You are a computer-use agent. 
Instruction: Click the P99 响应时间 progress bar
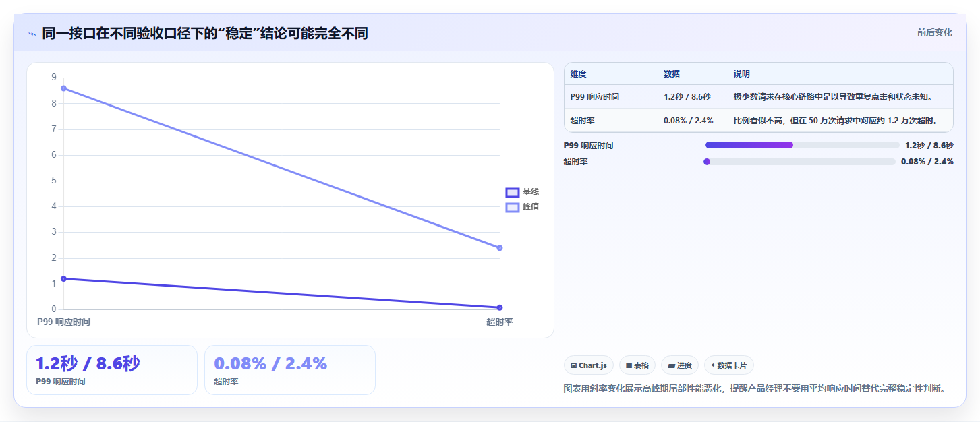point(803,145)
